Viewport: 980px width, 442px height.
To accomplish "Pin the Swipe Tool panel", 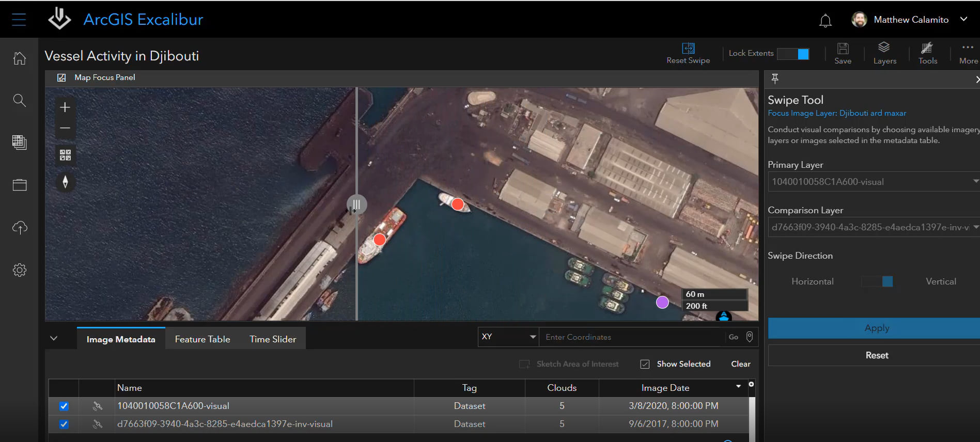I will 774,78.
